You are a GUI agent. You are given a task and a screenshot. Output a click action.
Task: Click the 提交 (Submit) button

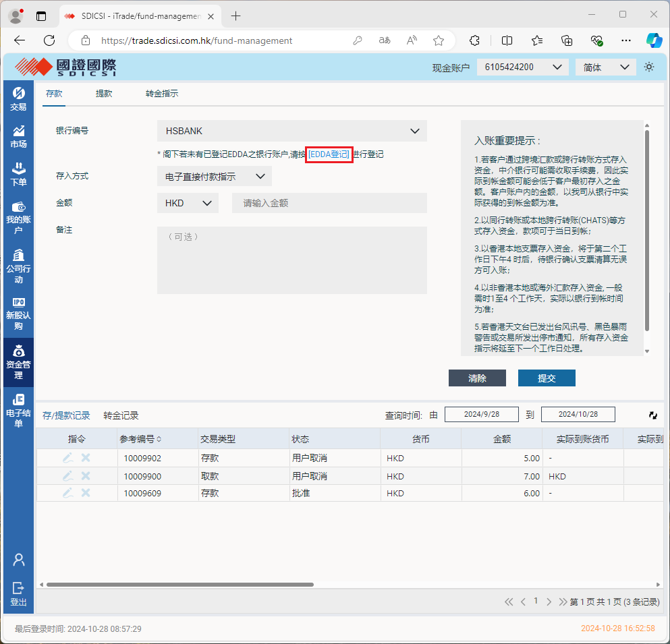click(x=547, y=378)
